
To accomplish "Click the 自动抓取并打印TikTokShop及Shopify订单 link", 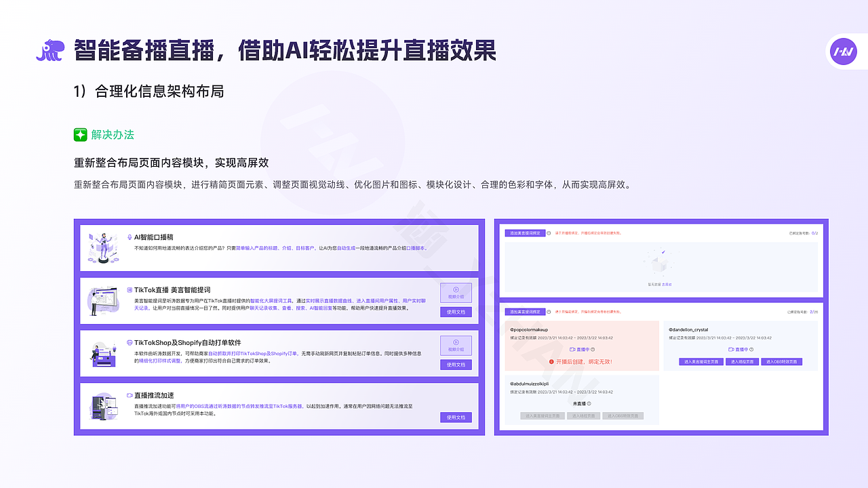I will click(x=254, y=353).
